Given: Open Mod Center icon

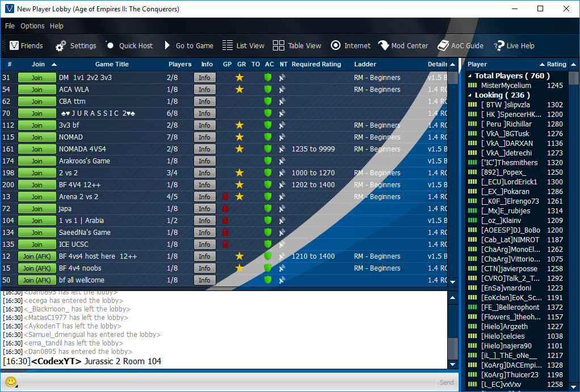Looking at the screenshot, I should 384,45.
